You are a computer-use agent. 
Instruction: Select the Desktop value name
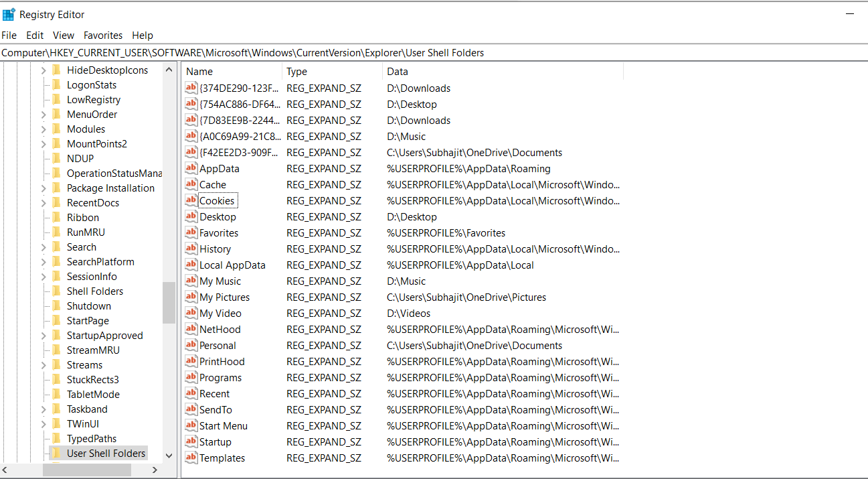tap(218, 217)
